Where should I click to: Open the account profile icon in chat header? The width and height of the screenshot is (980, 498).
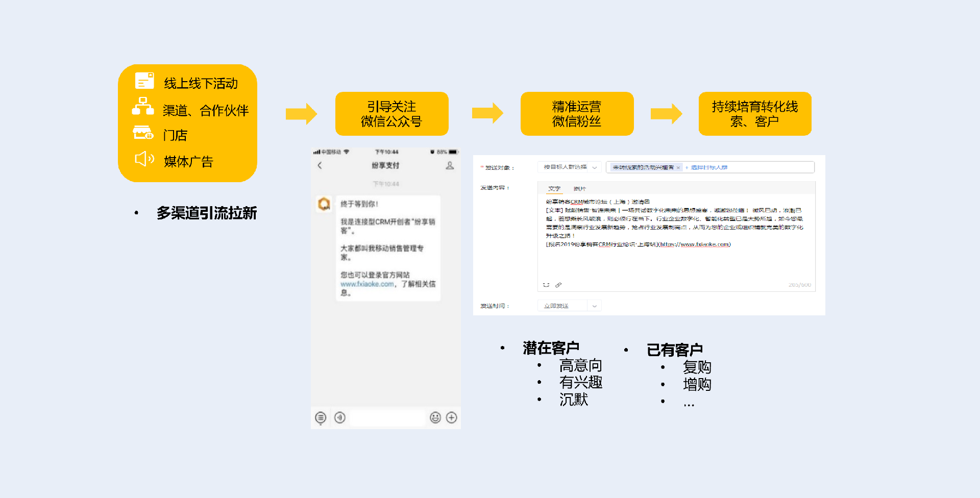(450, 165)
